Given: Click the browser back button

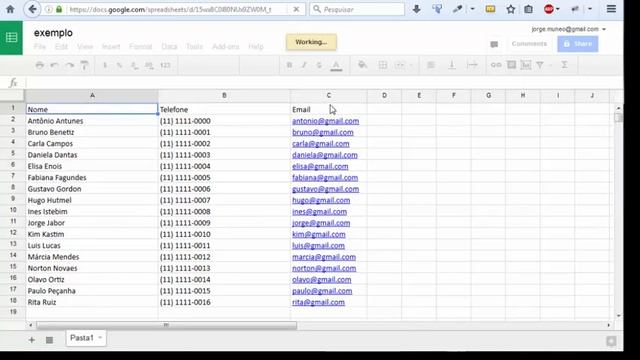Looking at the screenshot, I should point(32,9).
